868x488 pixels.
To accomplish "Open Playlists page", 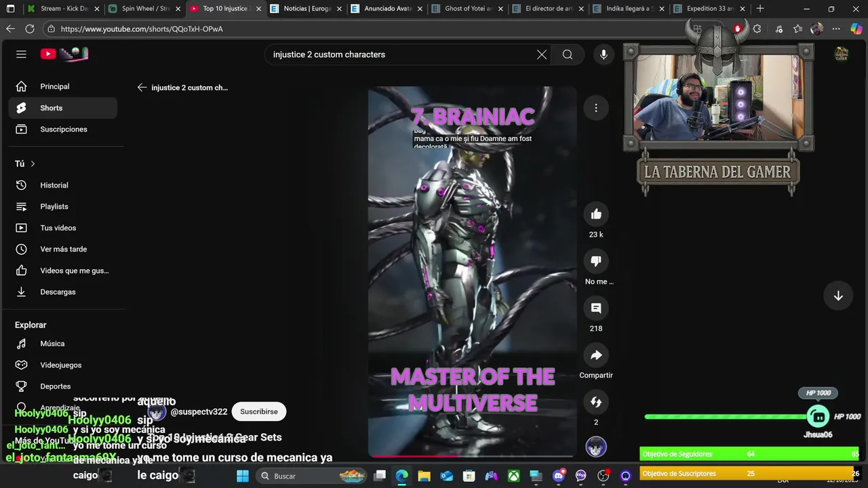I will (63, 207).
